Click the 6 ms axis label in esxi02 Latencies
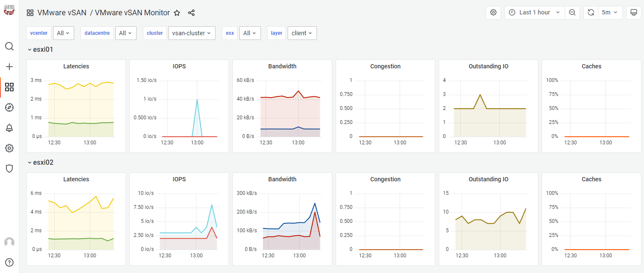The width and height of the screenshot is (644, 273). 38,193
